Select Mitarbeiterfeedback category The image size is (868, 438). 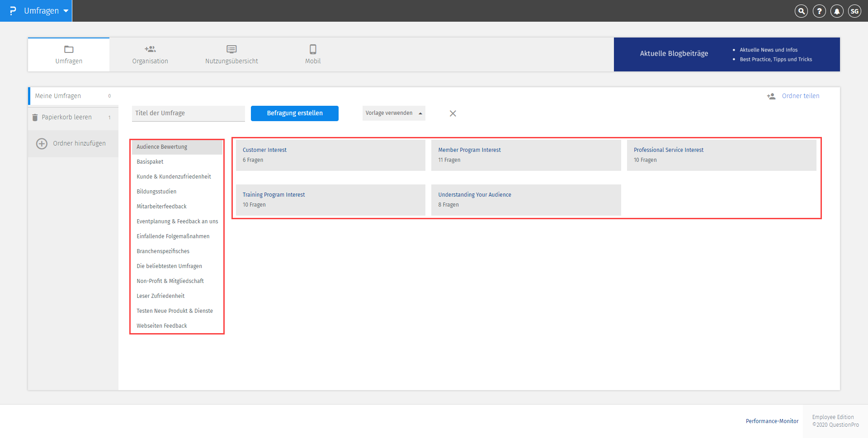point(177,207)
